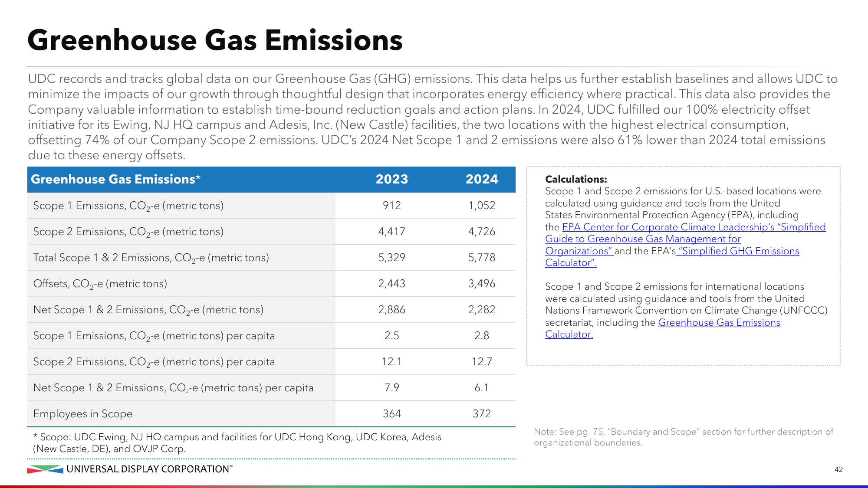Click the 2024 total emissions value 5,778

[482, 257]
